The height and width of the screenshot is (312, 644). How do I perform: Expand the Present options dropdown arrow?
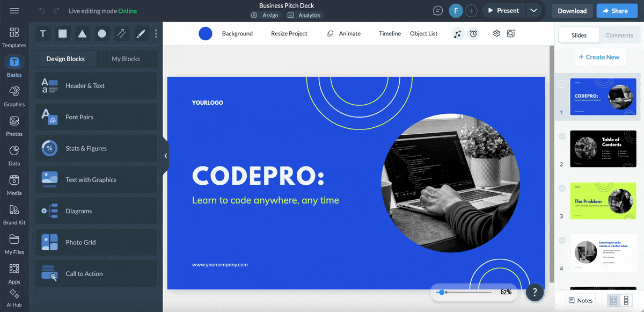click(533, 11)
